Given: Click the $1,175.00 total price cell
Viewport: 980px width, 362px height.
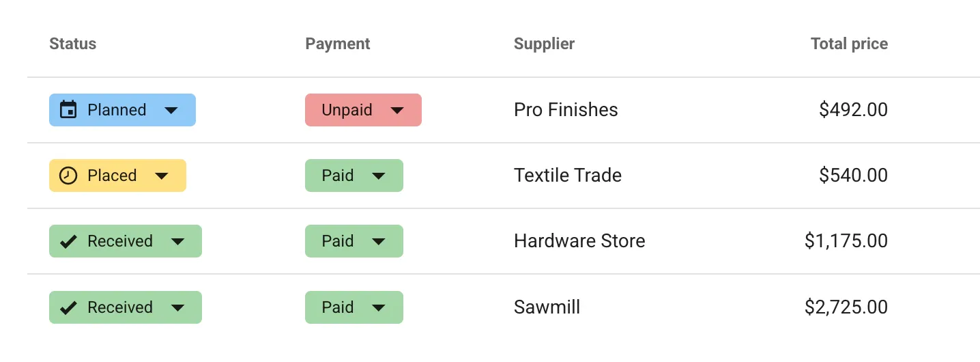Looking at the screenshot, I should tap(846, 241).
